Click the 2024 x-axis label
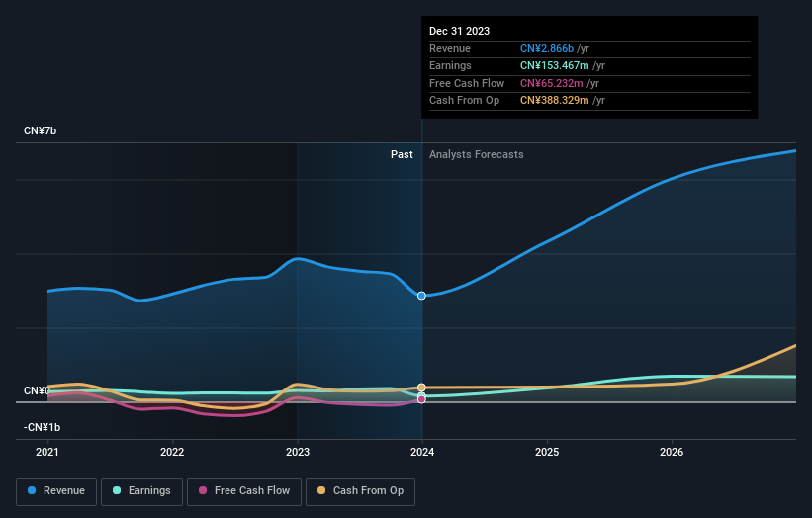This screenshot has height=518, width=812. click(422, 453)
